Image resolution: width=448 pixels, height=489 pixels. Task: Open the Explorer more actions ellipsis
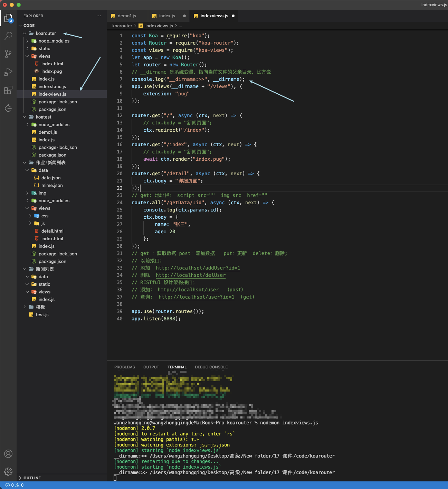point(99,16)
